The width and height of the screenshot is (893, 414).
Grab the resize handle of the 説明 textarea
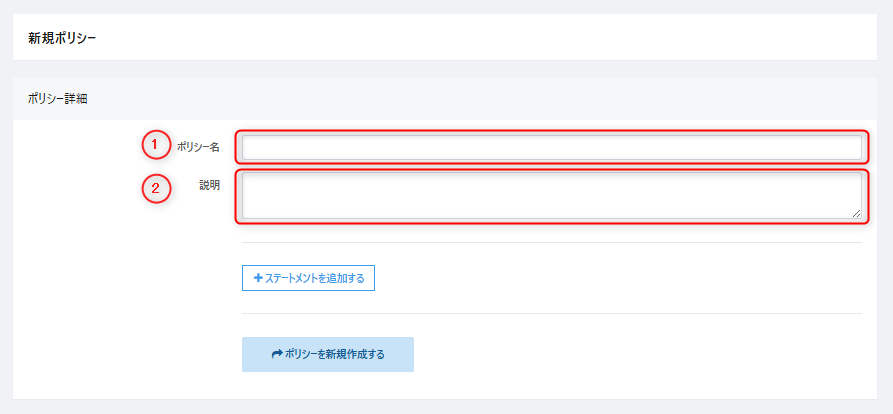click(x=856, y=213)
